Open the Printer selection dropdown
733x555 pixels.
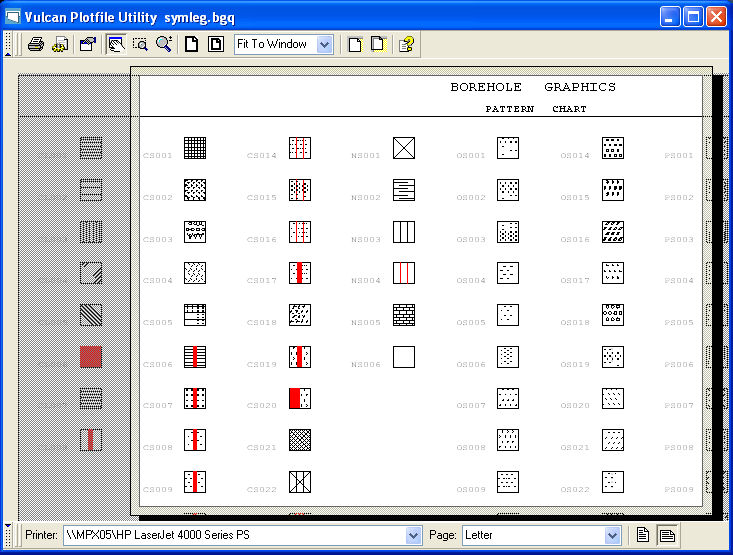pos(414,536)
